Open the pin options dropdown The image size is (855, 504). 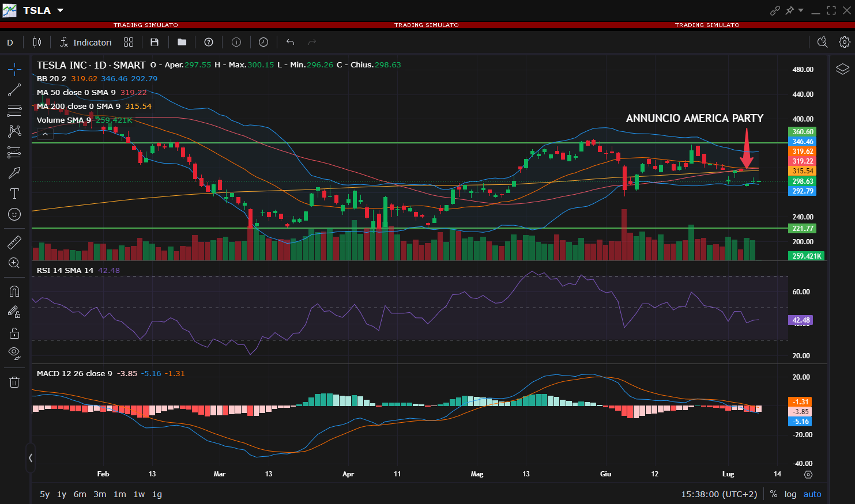point(801,10)
